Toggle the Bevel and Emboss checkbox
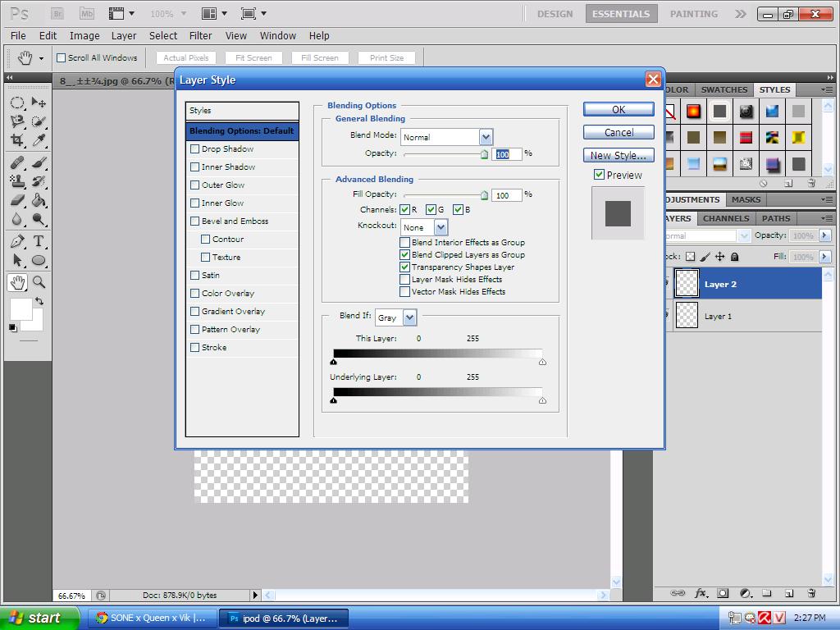The image size is (840, 630). pos(195,221)
